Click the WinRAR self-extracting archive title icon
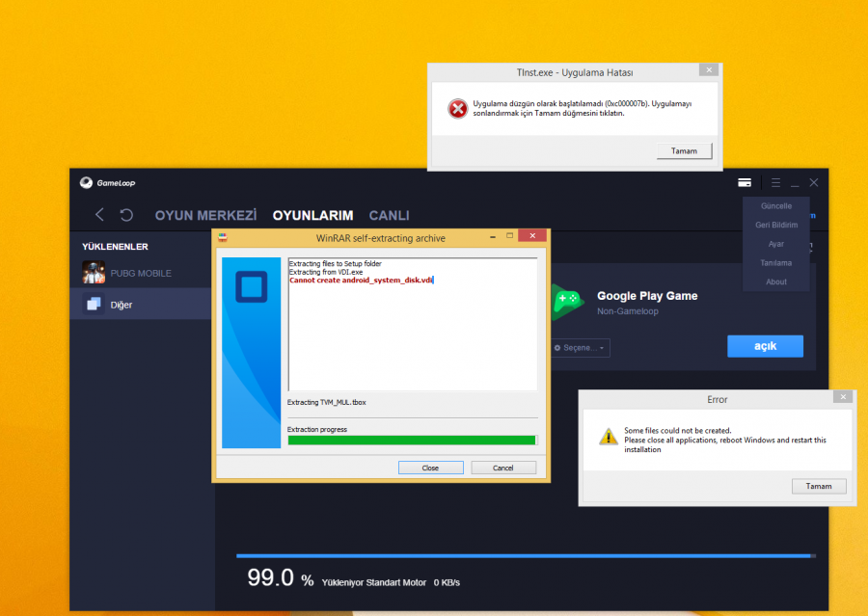The image size is (868, 616). coord(223,237)
